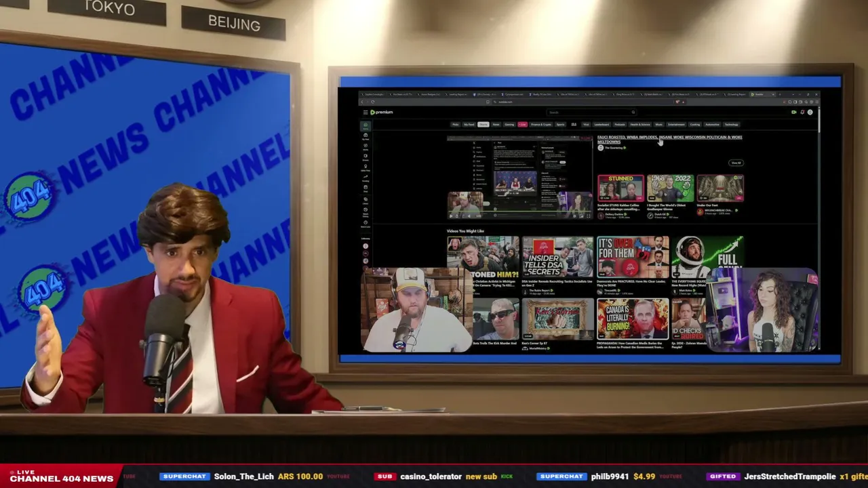The image size is (868, 488).
Task: Click the 'Videos You Might Like' heading
Action: click(466, 231)
